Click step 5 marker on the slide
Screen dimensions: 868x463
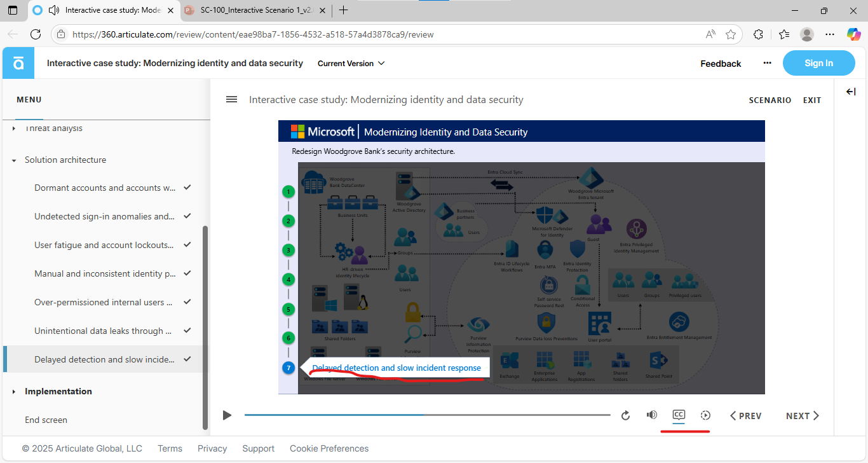pos(288,309)
